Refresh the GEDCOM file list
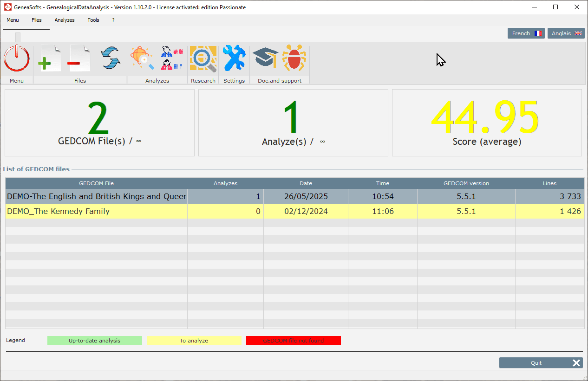Viewport: 588px width, 381px height. [x=111, y=58]
